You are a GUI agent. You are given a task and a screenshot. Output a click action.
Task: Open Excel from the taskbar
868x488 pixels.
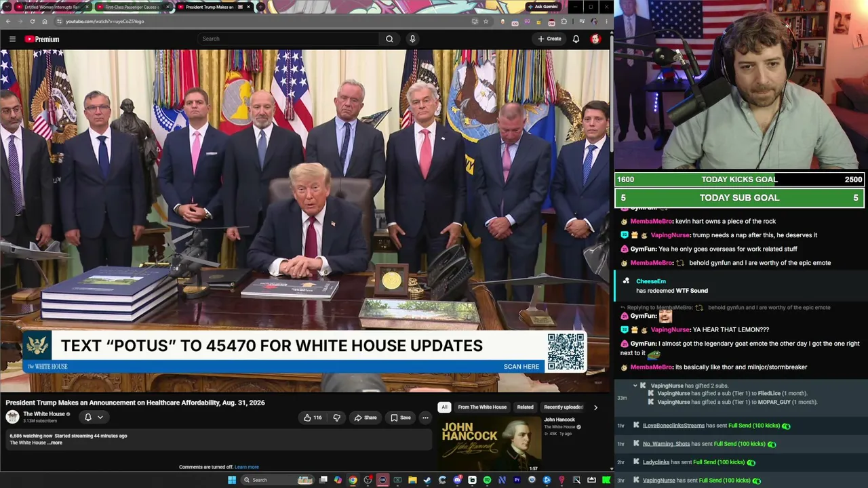[x=397, y=480]
